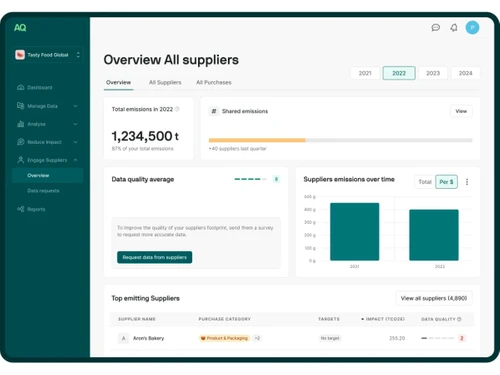Click the Aron's Bakery avatar letter icon
The width and height of the screenshot is (500, 375).
pos(123,338)
